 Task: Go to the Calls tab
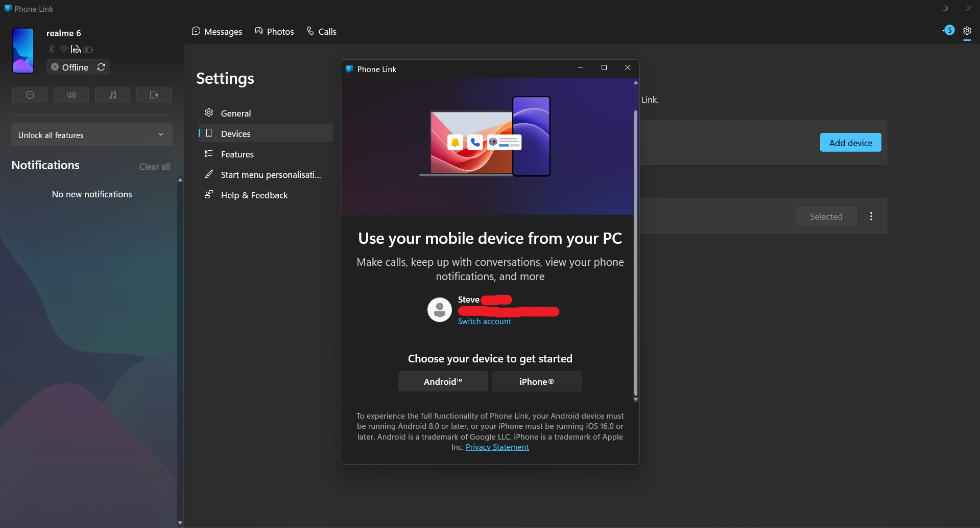click(322, 32)
